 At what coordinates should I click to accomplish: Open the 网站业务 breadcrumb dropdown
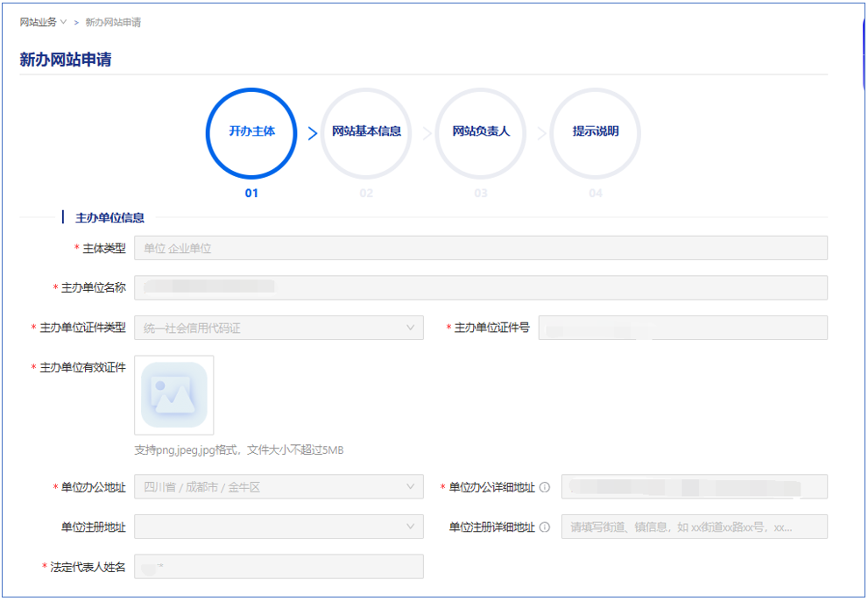pos(43,22)
